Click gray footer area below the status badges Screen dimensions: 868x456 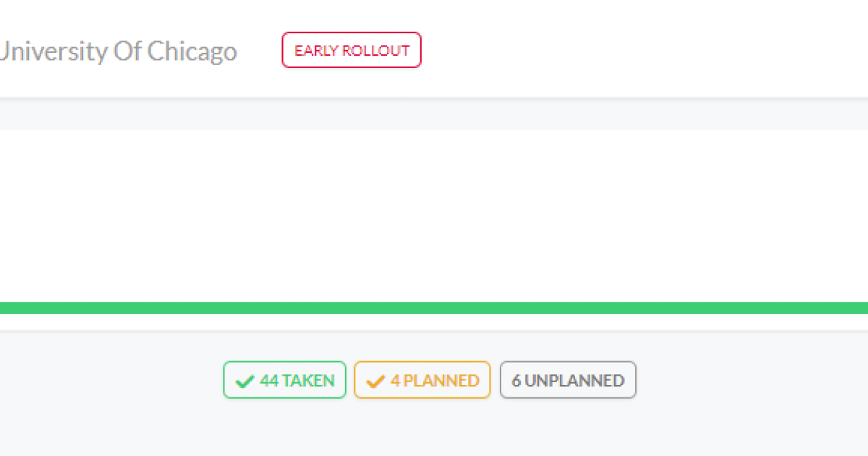coord(434,431)
